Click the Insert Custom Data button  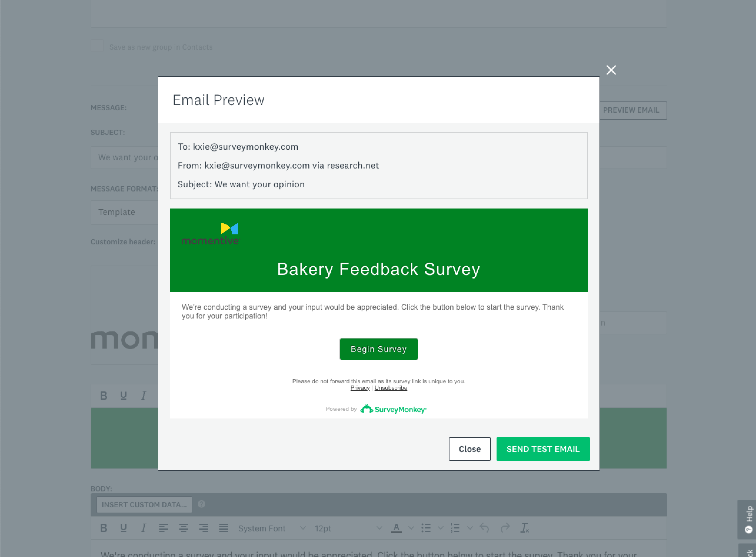tap(144, 505)
